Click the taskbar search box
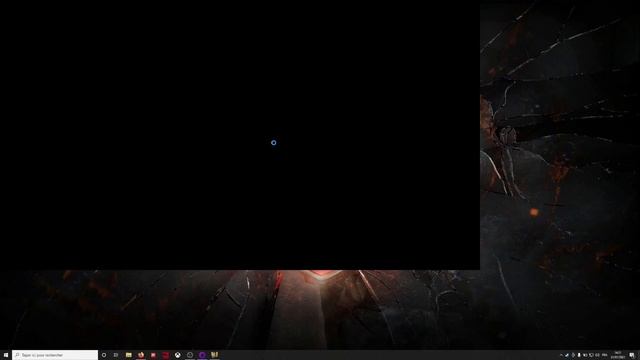The image size is (640, 360). point(55,355)
